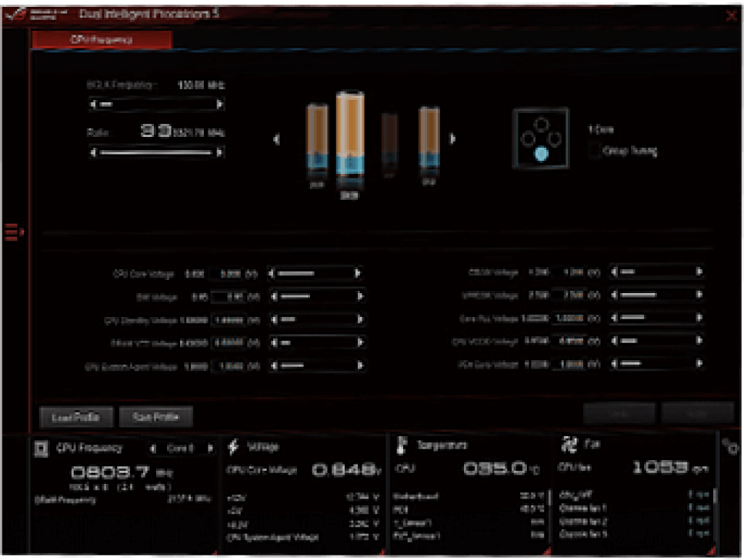
Task: Click the Voltage lightning bolt icon
Action: [233, 447]
